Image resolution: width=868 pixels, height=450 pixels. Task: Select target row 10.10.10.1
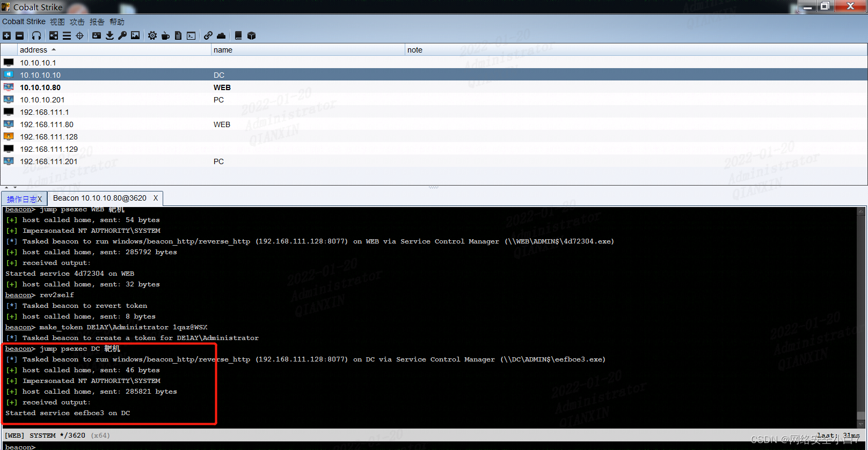coord(434,63)
